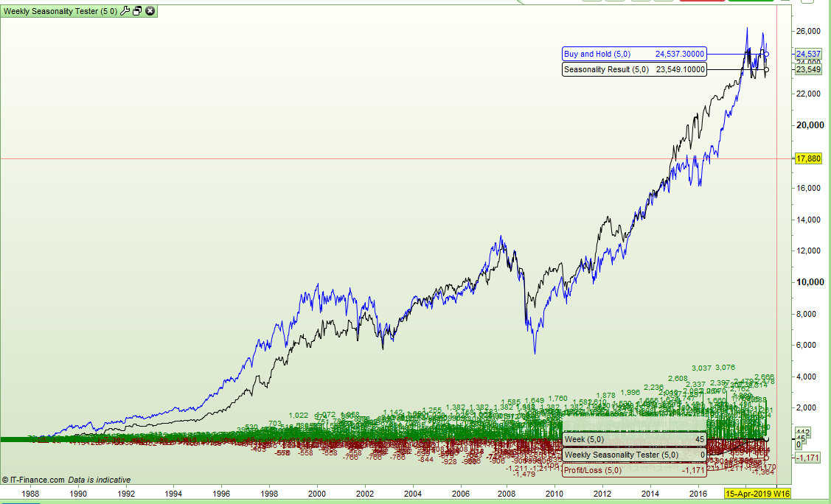
Task: Click the yellow 15-Apr-2019 W16 date tag
Action: pos(758,494)
